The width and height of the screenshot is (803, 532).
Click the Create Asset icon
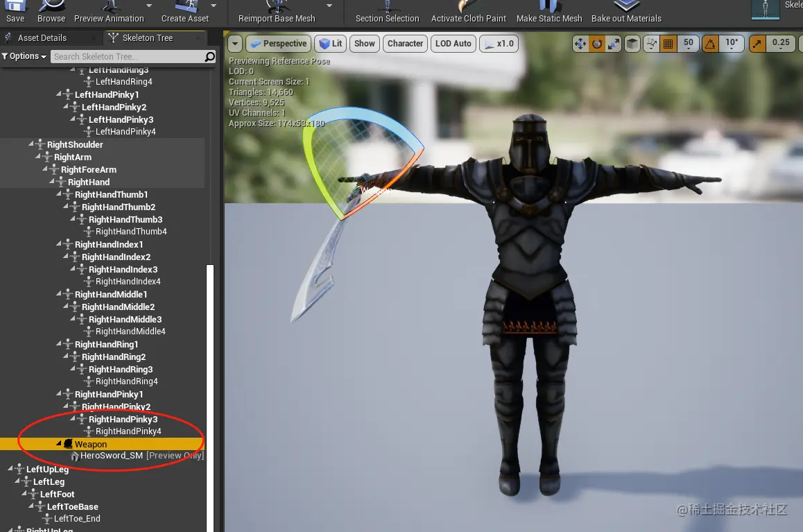tap(186, 6)
